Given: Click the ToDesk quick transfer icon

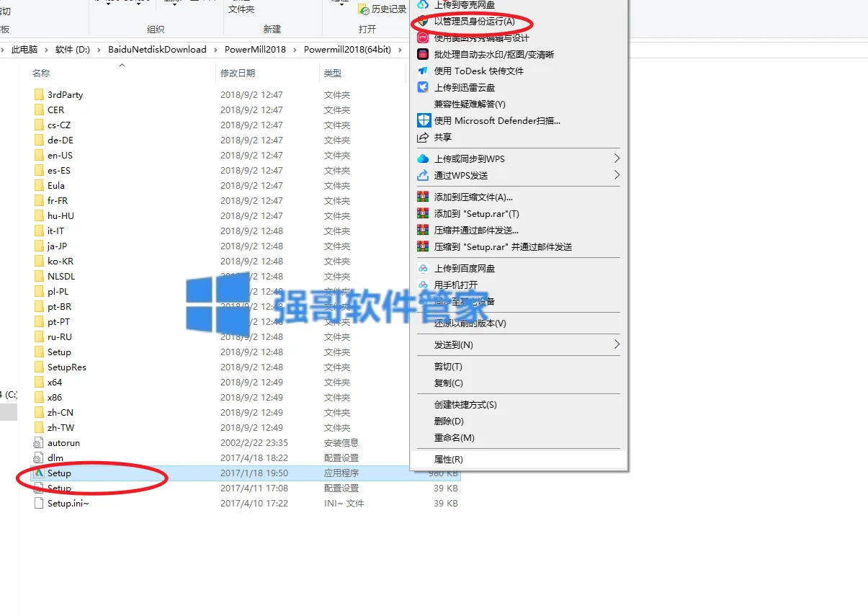Looking at the screenshot, I should tap(423, 71).
